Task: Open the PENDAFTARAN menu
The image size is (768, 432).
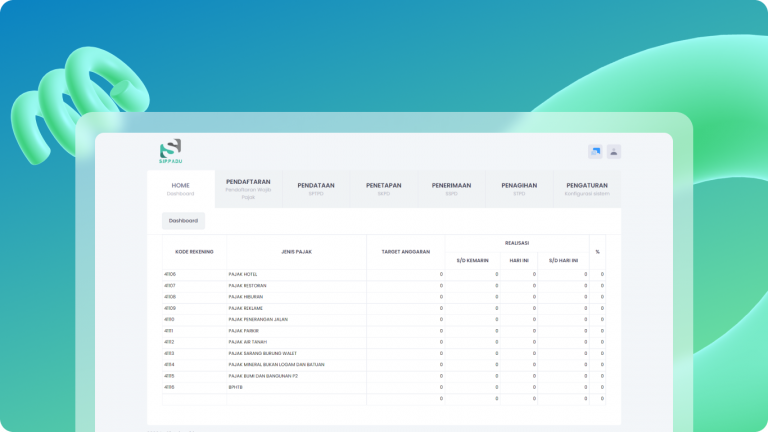Action: click(x=248, y=188)
